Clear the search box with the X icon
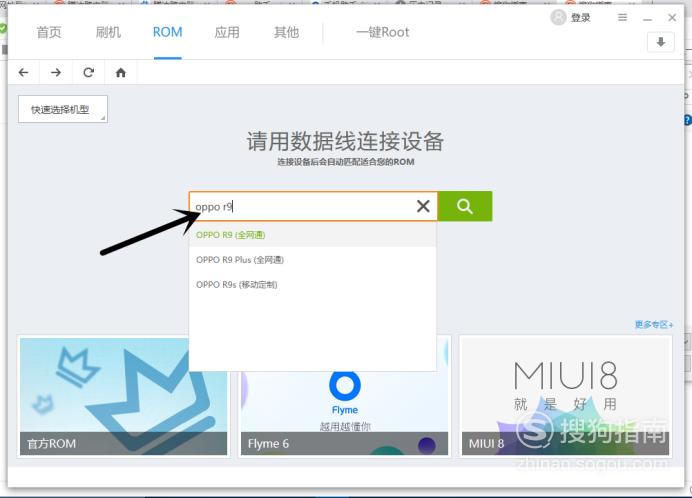The height and width of the screenshot is (498, 692). pyautogui.click(x=423, y=206)
